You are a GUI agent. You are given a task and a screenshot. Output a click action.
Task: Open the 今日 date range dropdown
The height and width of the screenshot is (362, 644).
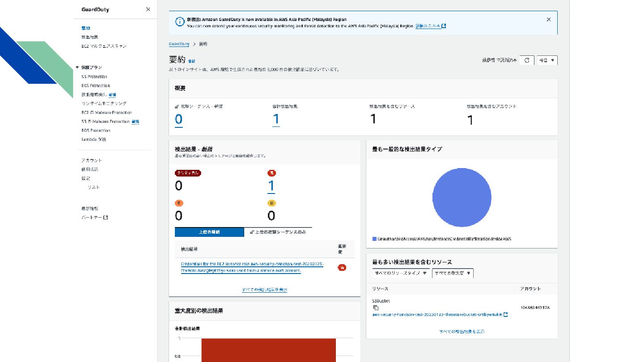[547, 60]
